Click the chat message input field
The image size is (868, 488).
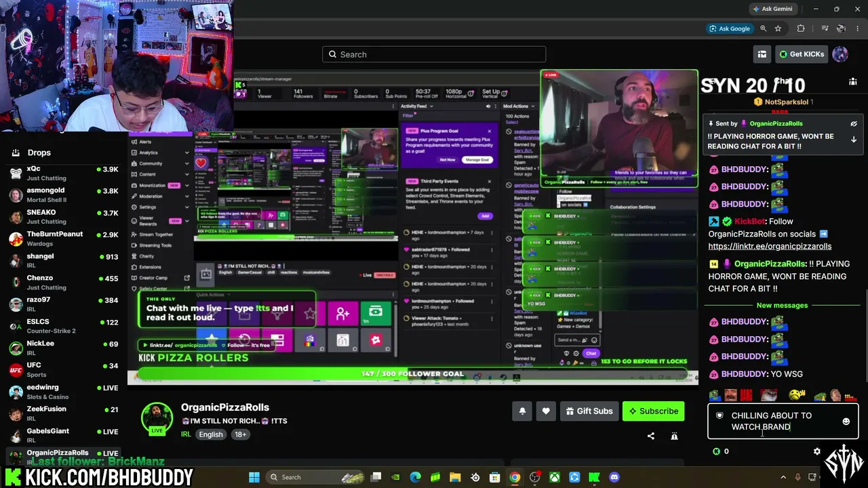pos(783,421)
